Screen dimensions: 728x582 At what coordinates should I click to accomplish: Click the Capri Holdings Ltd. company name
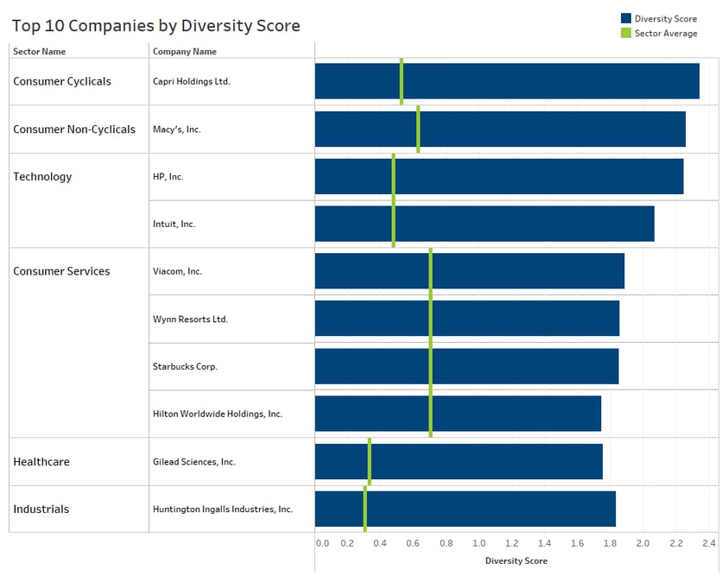click(x=192, y=81)
